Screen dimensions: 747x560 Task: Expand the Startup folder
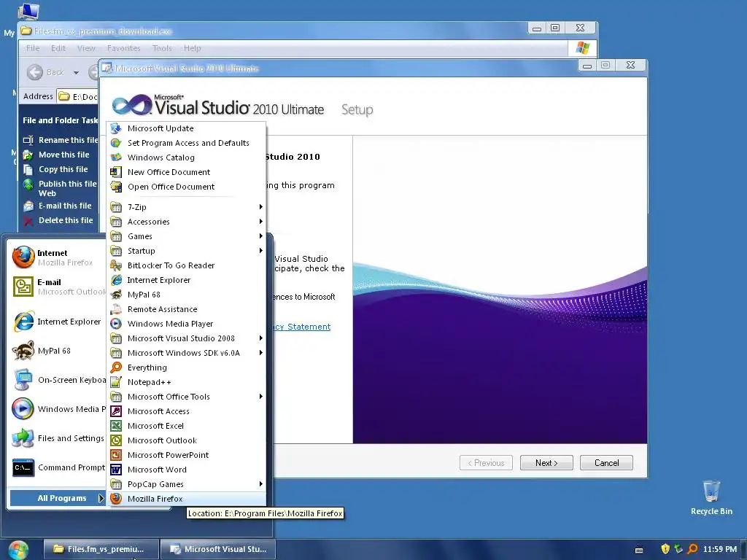pyautogui.click(x=186, y=251)
